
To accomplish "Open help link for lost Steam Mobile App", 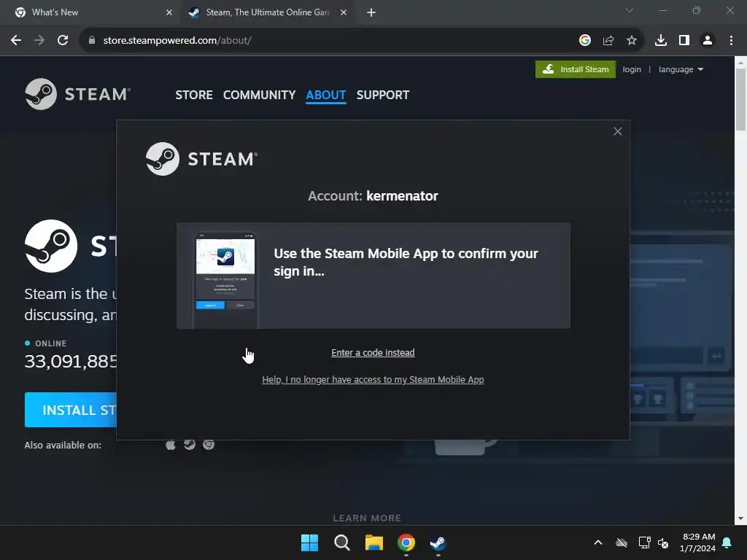I will click(x=373, y=380).
